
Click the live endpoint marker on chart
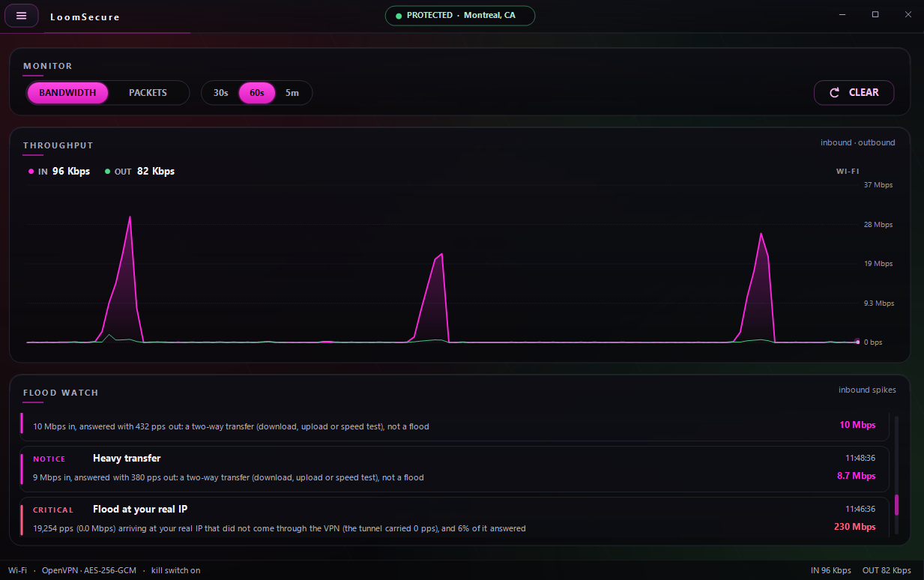(x=858, y=342)
